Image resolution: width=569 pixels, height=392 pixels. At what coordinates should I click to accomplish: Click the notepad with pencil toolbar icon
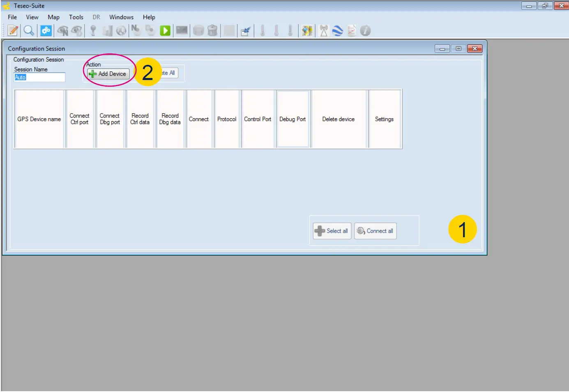(x=13, y=30)
